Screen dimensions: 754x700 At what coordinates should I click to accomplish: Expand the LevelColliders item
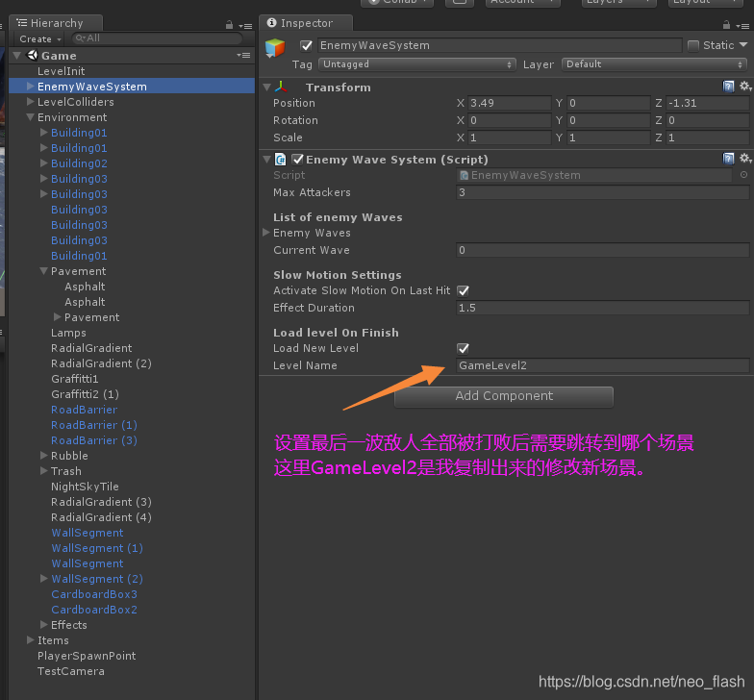(31, 102)
